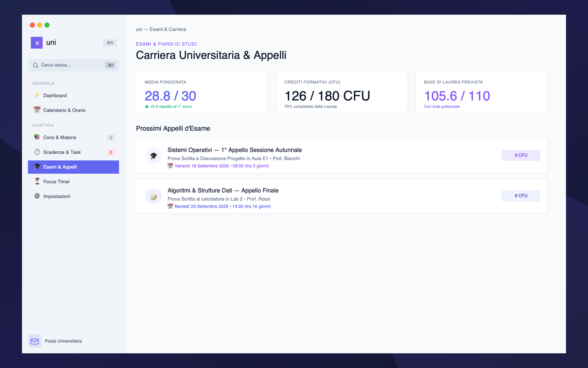Click the +0.4 rispetto al 1° anno text

[x=171, y=107]
